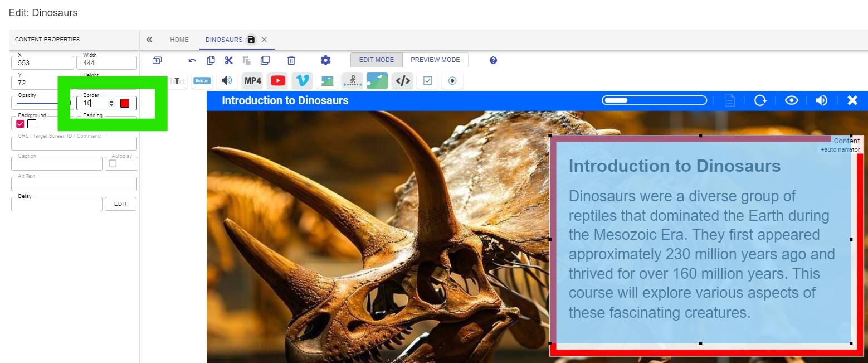Collapse the Content Properties panel

(149, 40)
